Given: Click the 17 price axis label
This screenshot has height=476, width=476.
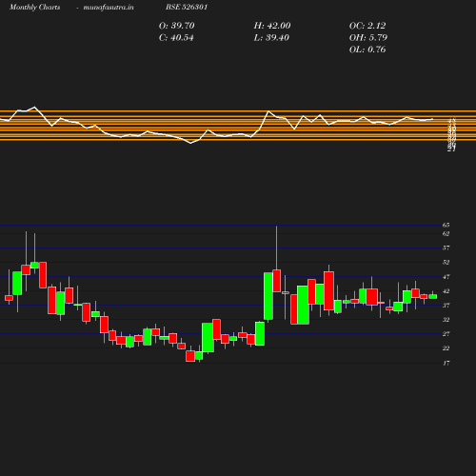Looking at the screenshot, I should (x=446, y=363).
